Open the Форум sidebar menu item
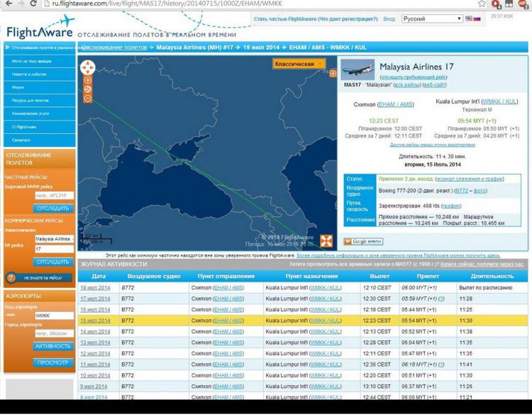Image resolution: width=532 pixels, height=417 pixels. pyautogui.click(x=18, y=87)
